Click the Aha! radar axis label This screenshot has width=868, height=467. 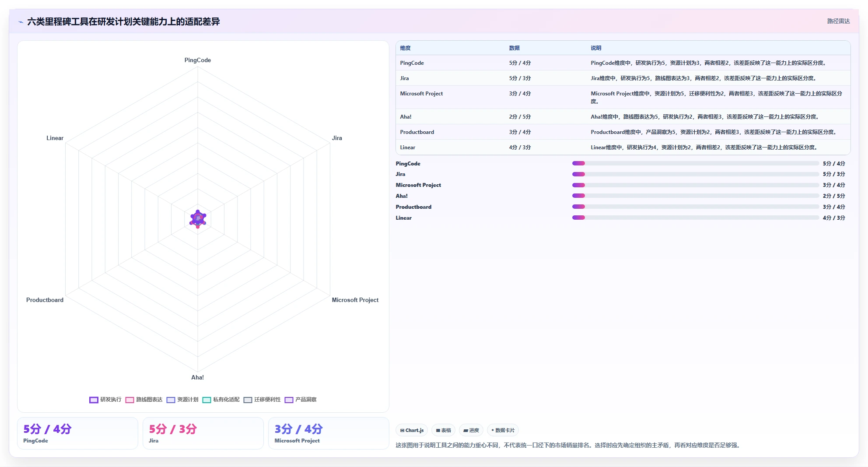pos(197,377)
